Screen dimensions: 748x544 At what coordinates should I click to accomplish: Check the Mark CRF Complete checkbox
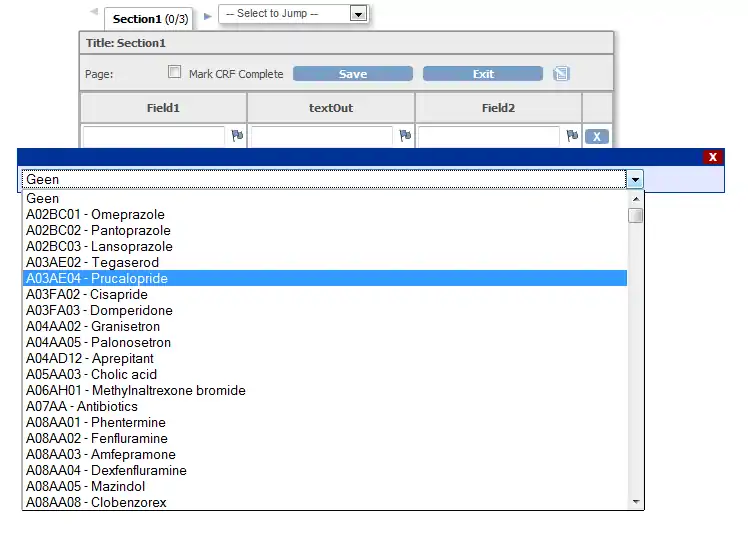[x=175, y=72]
